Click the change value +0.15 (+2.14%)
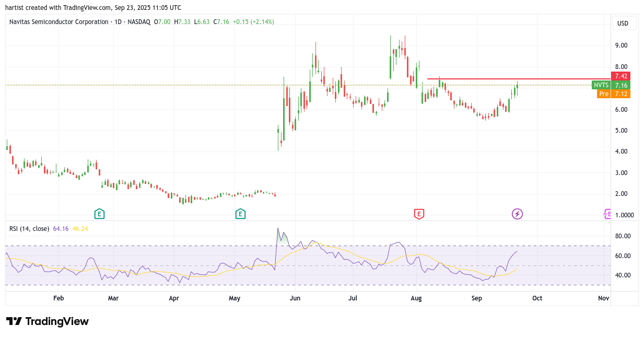This screenshot has width=644, height=337. click(253, 22)
